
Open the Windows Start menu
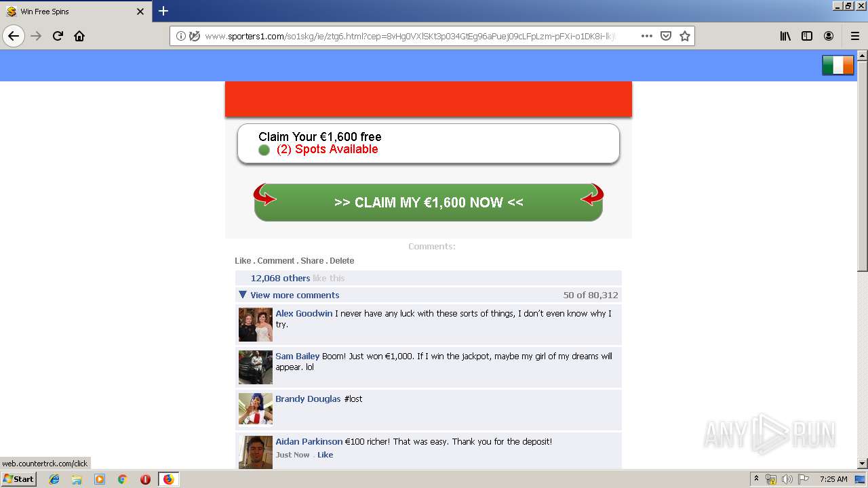click(18, 479)
